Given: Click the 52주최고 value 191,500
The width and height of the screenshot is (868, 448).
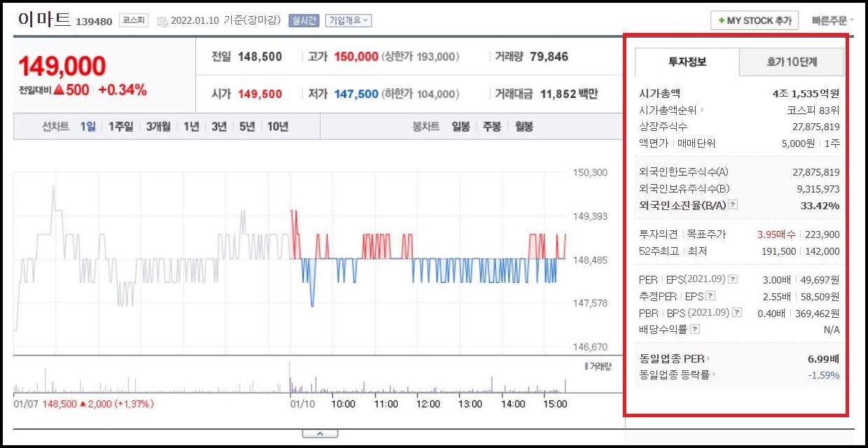Looking at the screenshot, I should 779,251.
